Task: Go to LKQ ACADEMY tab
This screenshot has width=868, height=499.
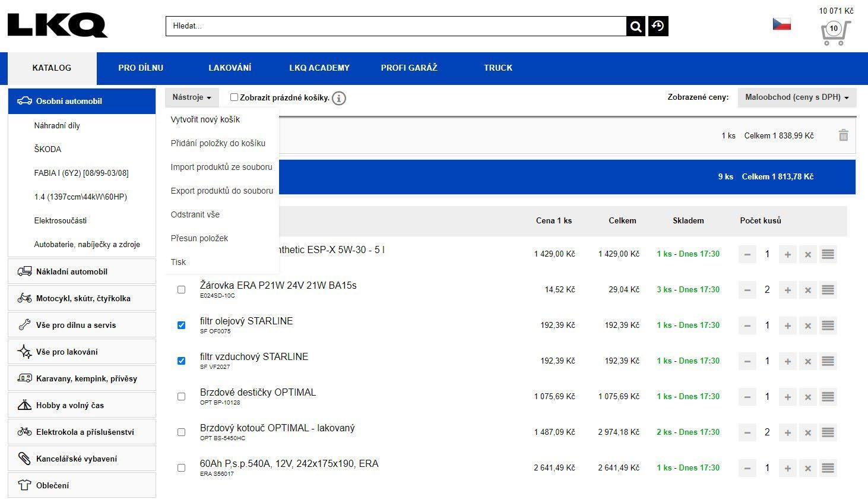Action: click(319, 68)
